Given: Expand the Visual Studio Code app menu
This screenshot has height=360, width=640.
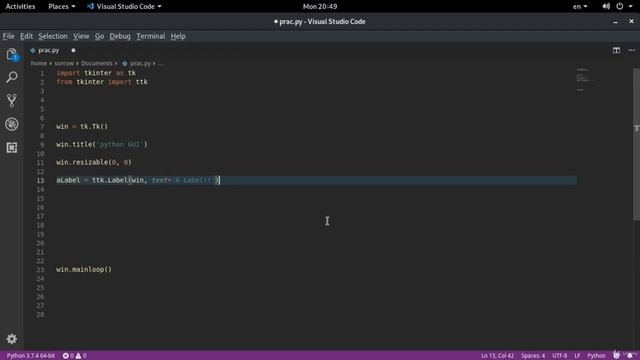Looking at the screenshot, I should (124, 6).
